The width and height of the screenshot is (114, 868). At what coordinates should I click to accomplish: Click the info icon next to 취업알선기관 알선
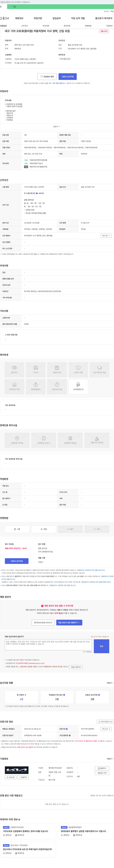pos(64,695)
